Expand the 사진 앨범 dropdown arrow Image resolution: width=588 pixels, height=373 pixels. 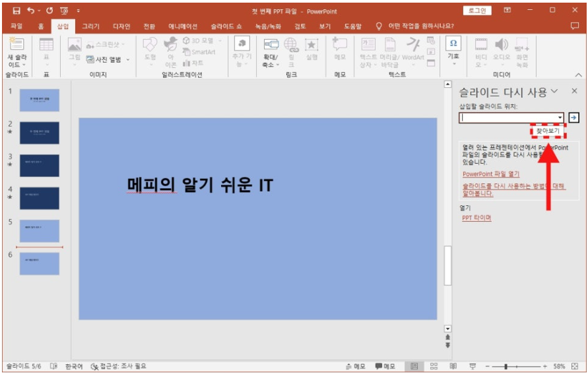coord(128,59)
